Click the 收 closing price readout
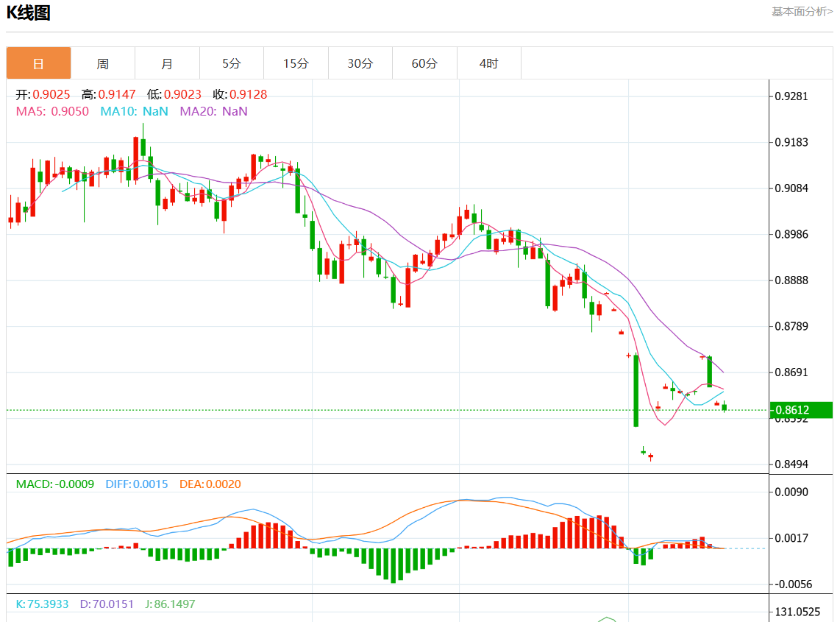Image resolution: width=840 pixels, height=622 pixels. click(240, 94)
